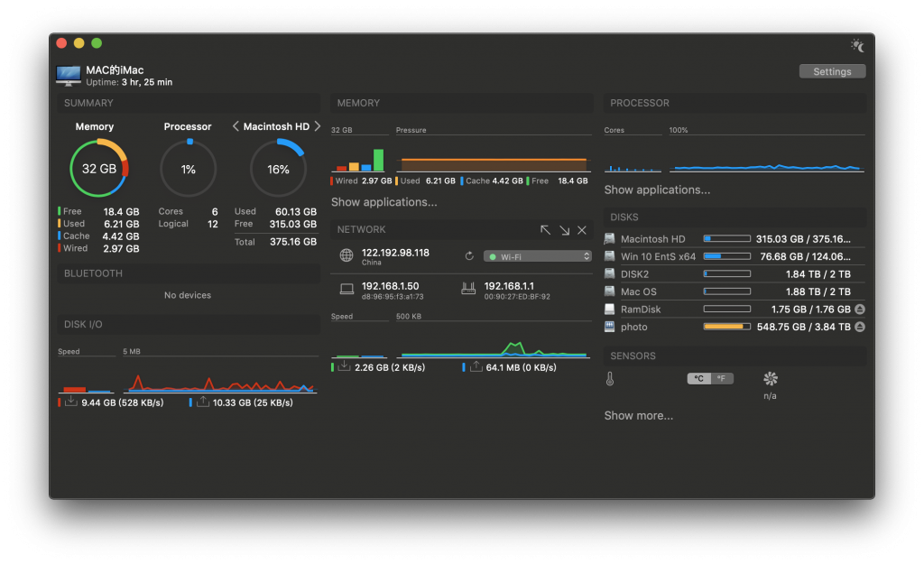Screen dimensions: 924x564
Task: Click the thermometer sensor icon
Action: click(x=610, y=379)
